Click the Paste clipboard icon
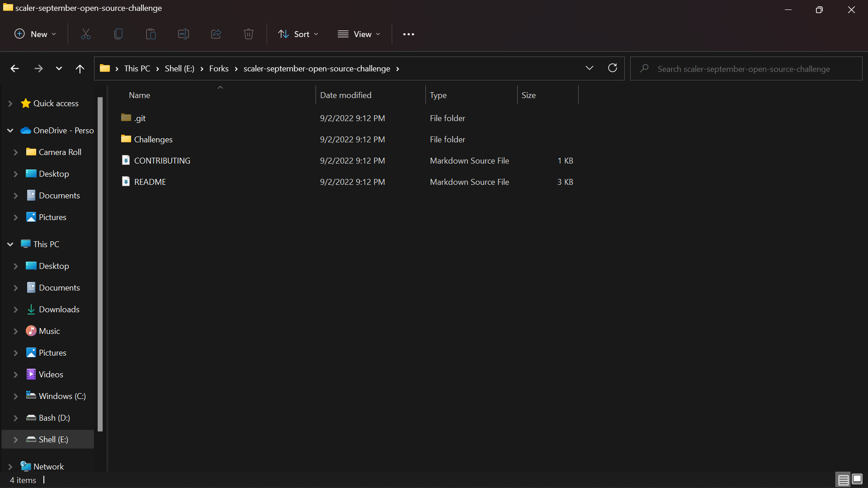The height and width of the screenshot is (488, 868). pos(151,34)
